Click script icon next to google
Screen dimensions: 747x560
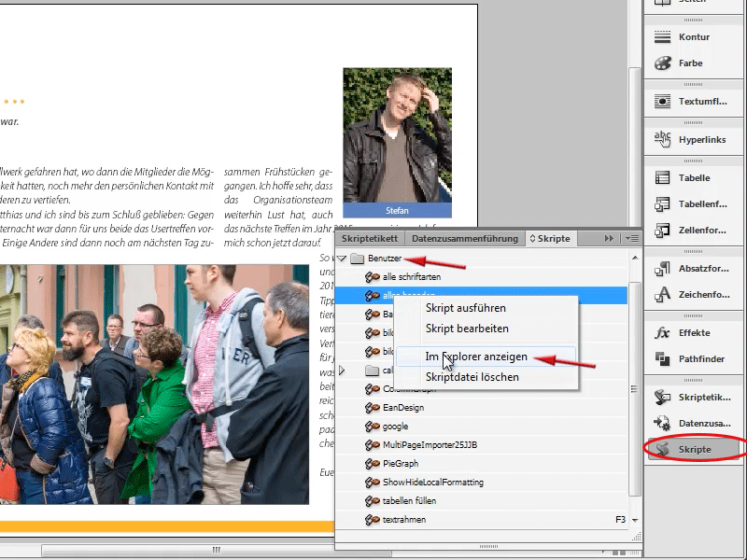pyautogui.click(x=372, y=427)
